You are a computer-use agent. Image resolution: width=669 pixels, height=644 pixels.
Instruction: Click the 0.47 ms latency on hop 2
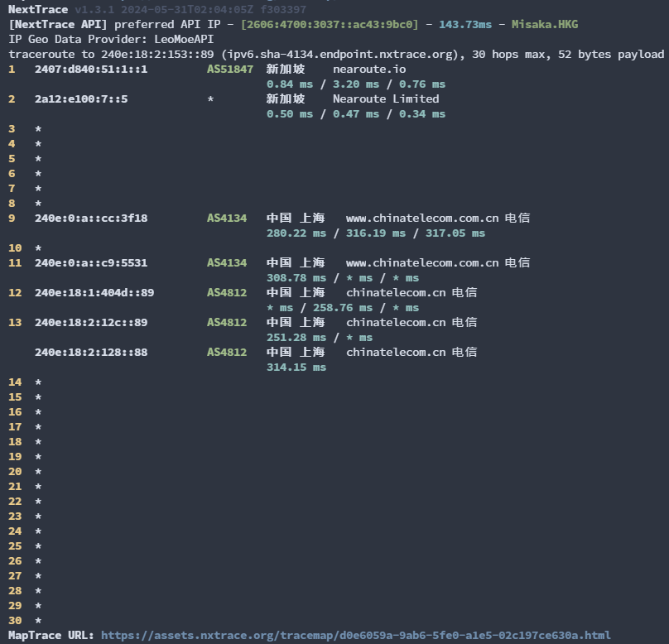[356, 114]
